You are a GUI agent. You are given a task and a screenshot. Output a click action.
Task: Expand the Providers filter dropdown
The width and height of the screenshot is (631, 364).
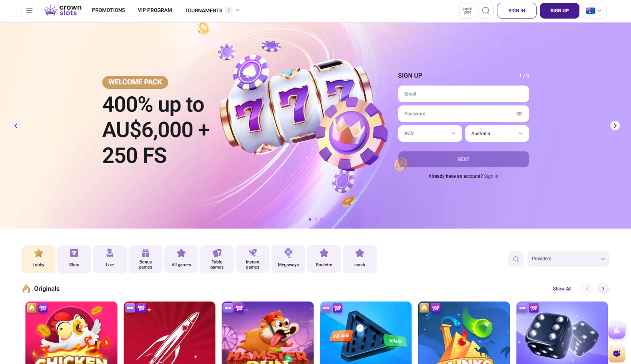click(x=568, y=259)
